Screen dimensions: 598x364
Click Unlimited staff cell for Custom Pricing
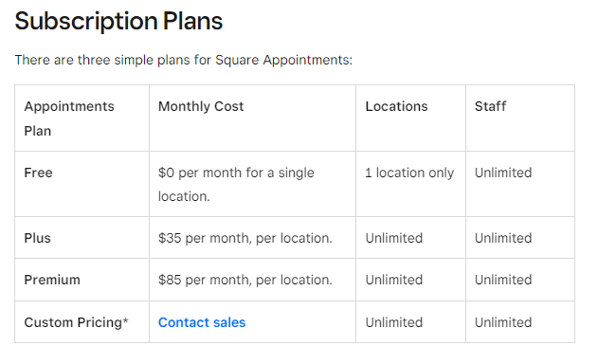(503, 322)
